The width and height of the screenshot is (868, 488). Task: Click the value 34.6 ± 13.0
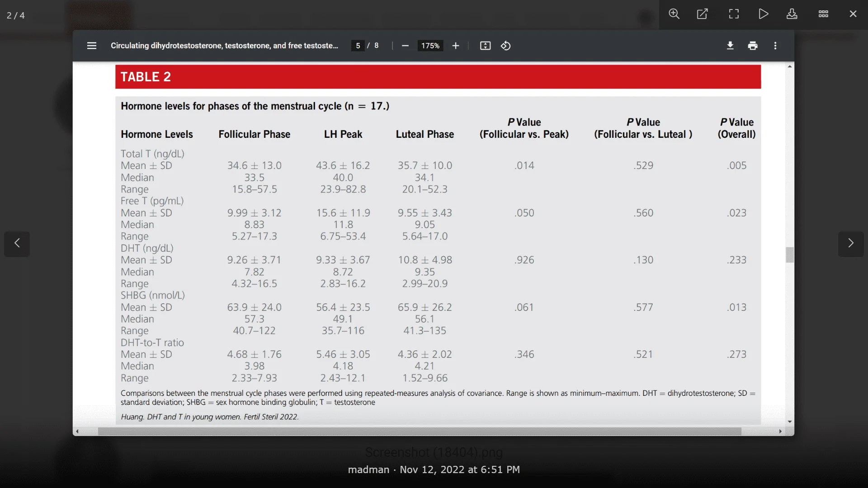click(255, 165)
